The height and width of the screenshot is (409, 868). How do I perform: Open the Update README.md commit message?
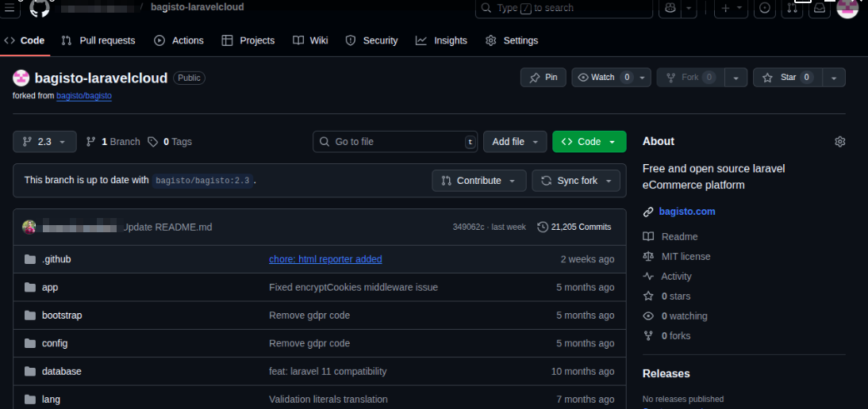pos(167,227)
